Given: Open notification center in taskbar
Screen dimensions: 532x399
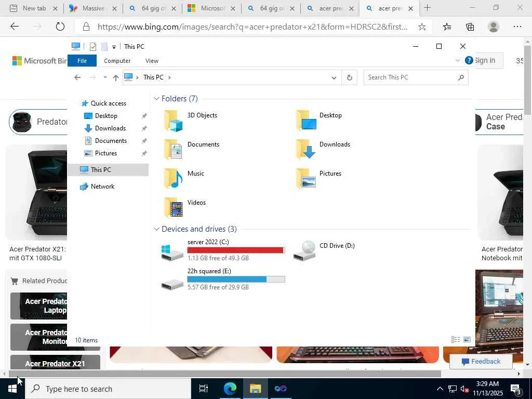Looking at the screenshot, I should pyautogui.click(x=516, y=389).
